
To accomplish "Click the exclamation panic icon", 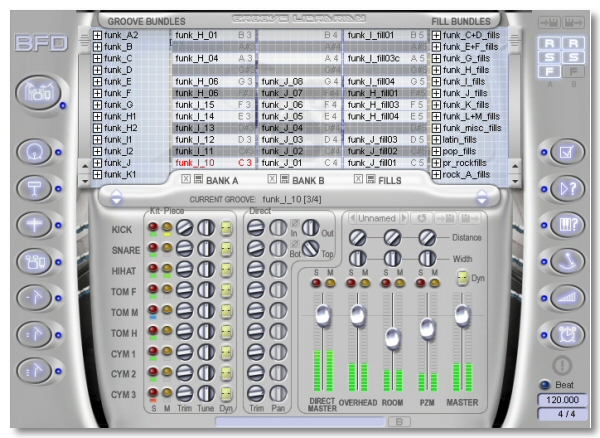I will coord(562,366).
